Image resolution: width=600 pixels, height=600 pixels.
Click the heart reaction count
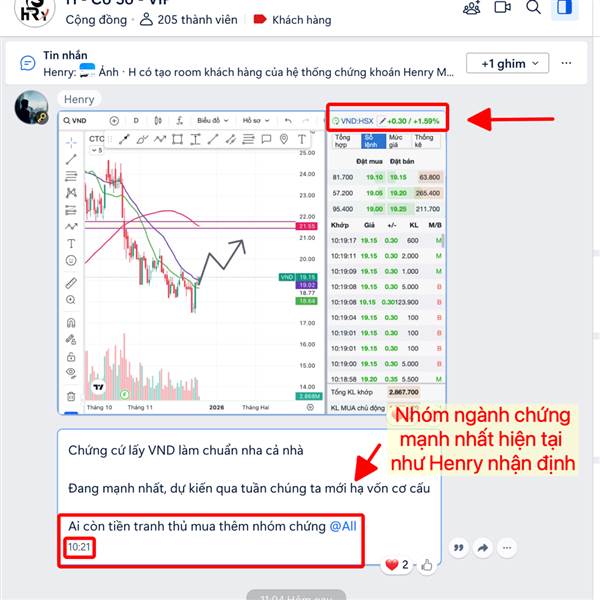click(397, 564)
